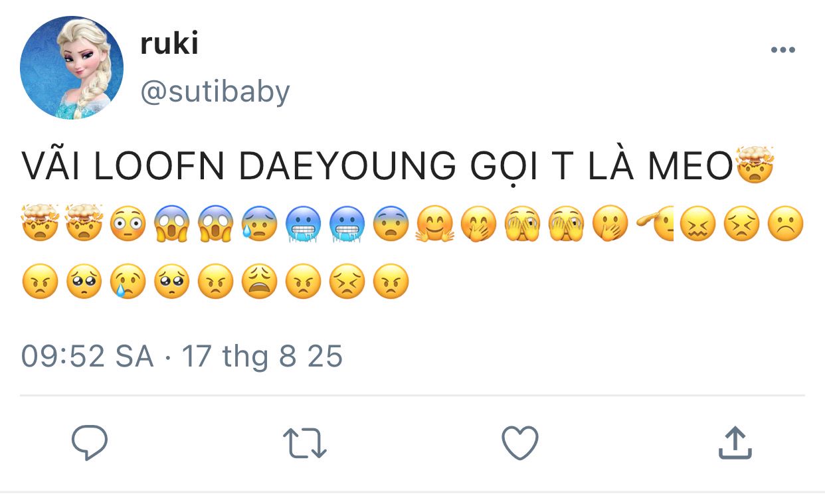Like the tweet with the heart icon
This screenshot has height=504, width=825.
coord(519,443)
